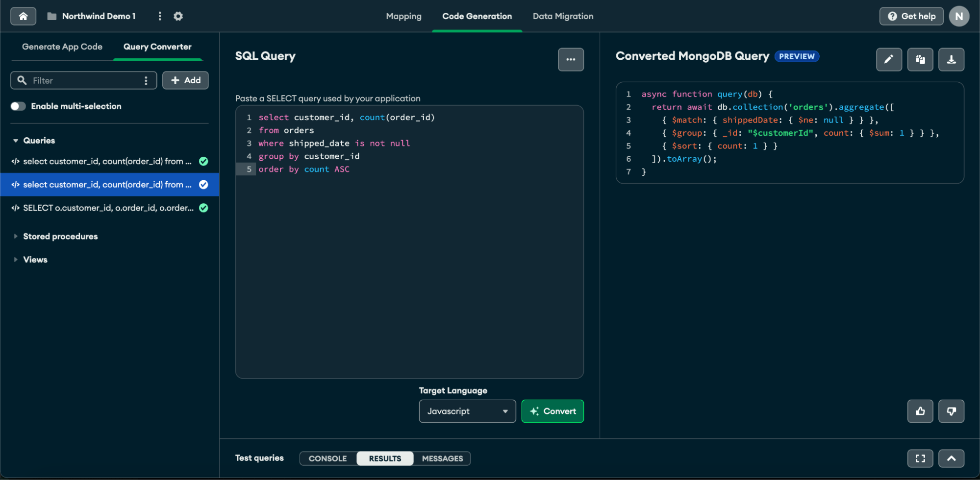This screenshot has width=980, height=480.
Task: Click 'group by customer_id' line
Action: (309, 156)
